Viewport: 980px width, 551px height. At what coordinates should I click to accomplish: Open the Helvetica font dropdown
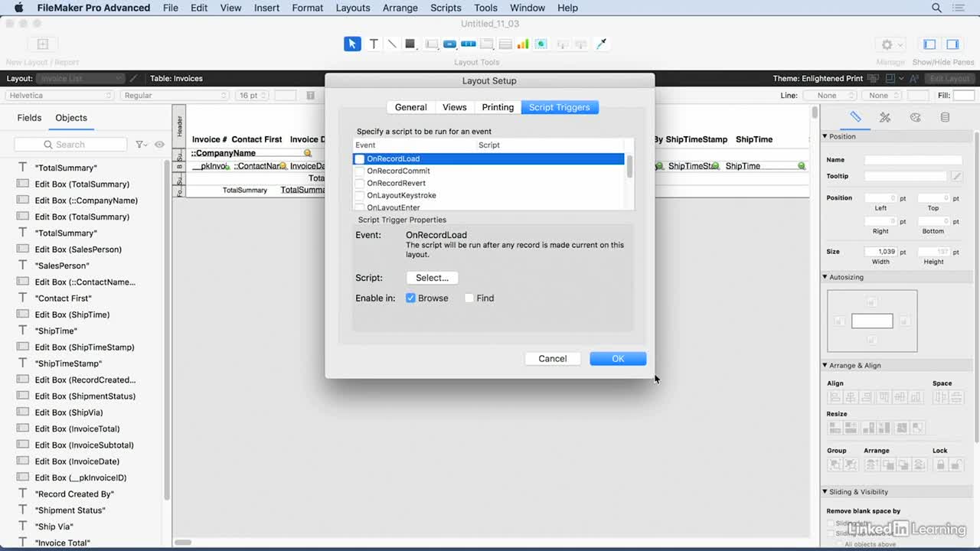point(60,96)
